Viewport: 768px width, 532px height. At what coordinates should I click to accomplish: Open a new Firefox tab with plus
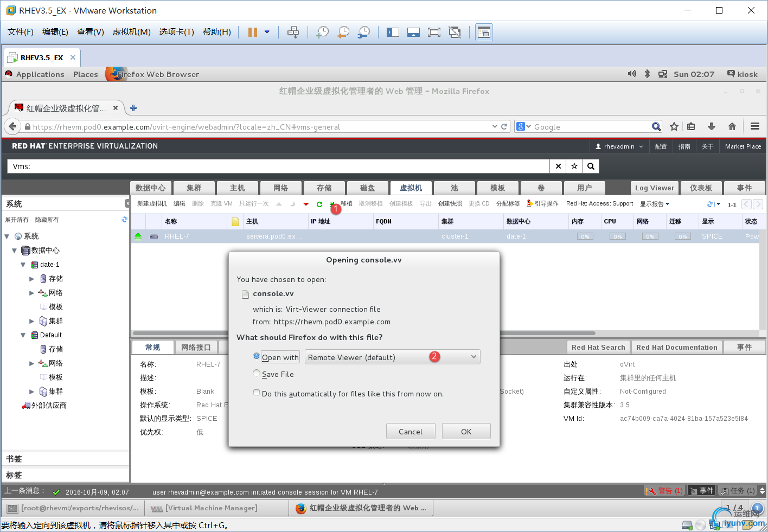[133, 108]
